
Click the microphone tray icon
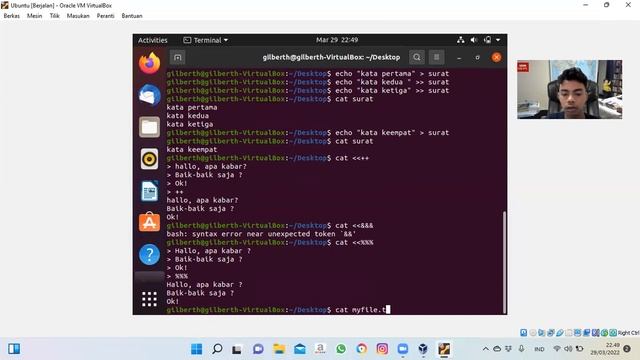pos(521,349)
